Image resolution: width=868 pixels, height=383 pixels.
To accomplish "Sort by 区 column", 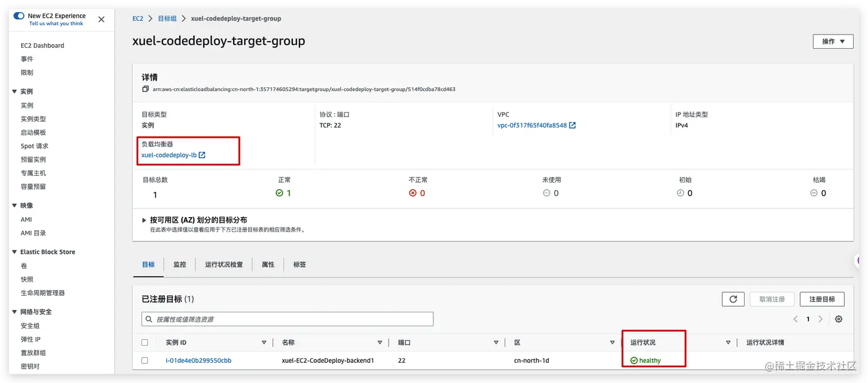I will pos(612,343).
